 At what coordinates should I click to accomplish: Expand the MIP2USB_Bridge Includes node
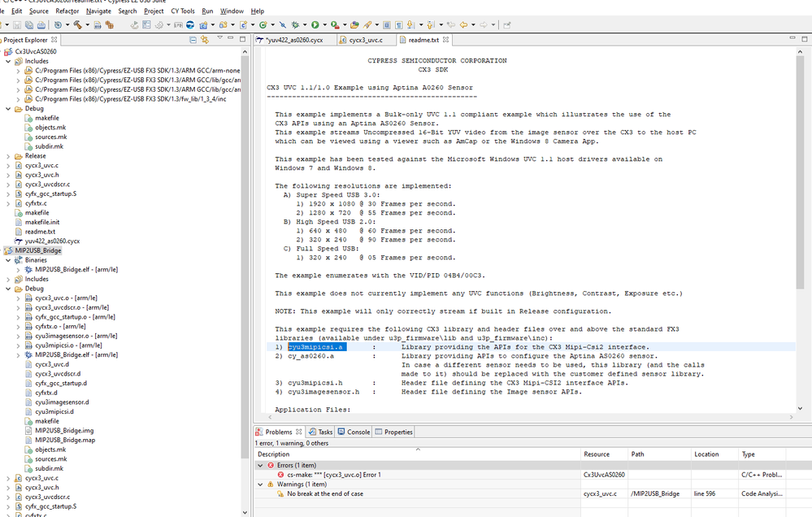pos(8,279)
